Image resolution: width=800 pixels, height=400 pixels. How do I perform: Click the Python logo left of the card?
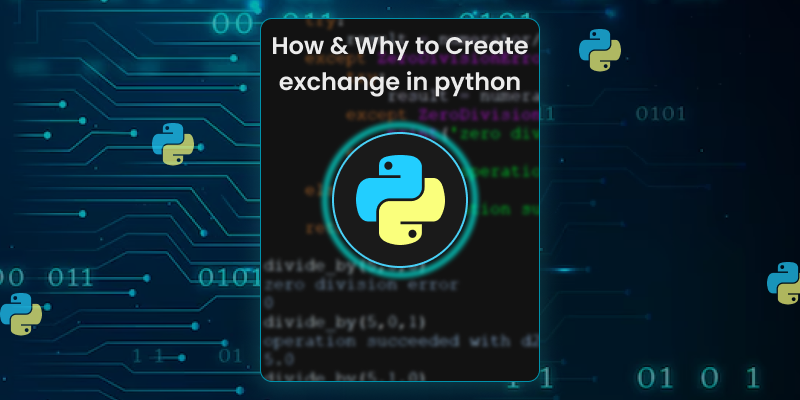172,144
